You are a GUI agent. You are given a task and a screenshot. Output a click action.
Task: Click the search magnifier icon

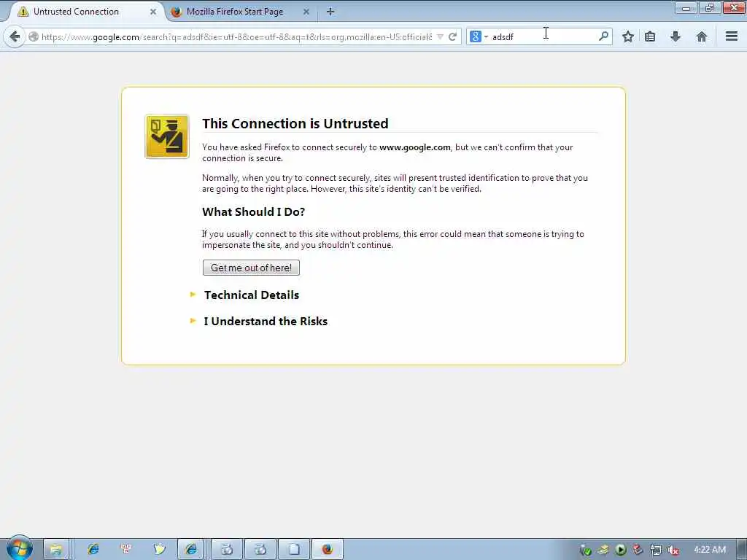point(603,36)
